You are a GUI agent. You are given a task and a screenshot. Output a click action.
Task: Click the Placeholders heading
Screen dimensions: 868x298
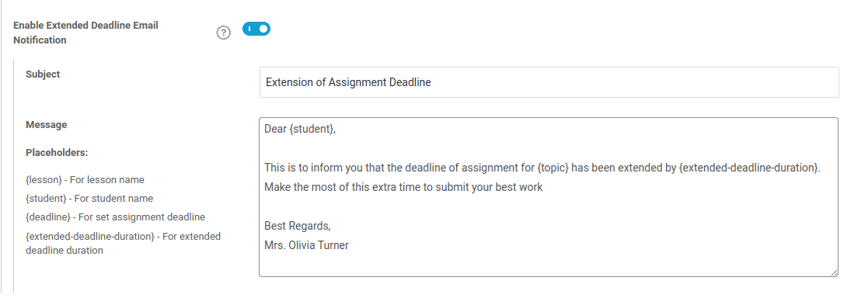pyautogui.click(x=57, y=153)
